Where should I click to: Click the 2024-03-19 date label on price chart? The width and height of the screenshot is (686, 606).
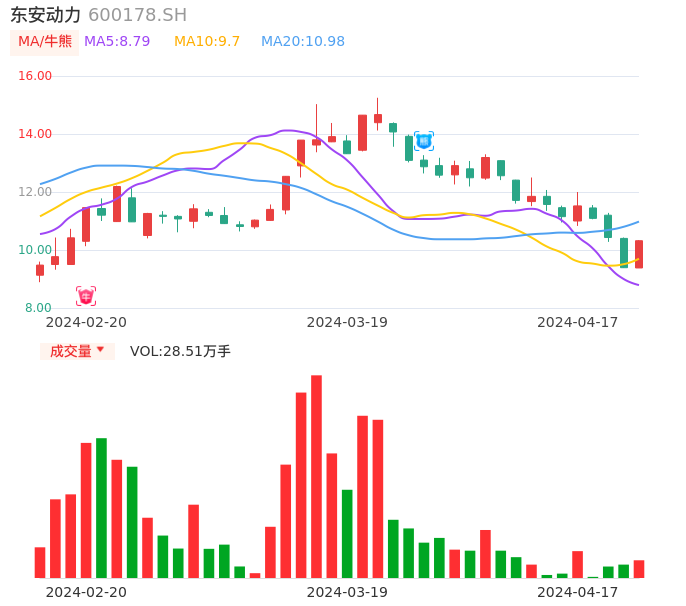pos(347,322)
